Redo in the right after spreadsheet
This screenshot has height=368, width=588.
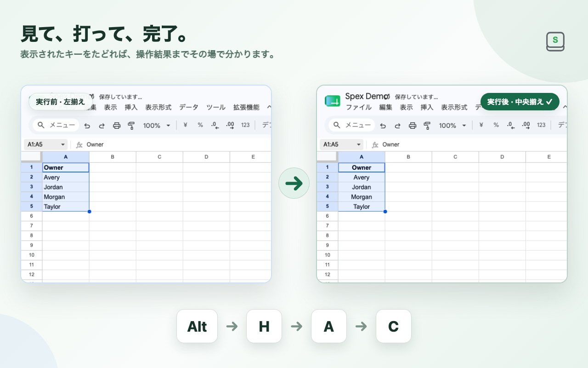[x=398, y=125]
